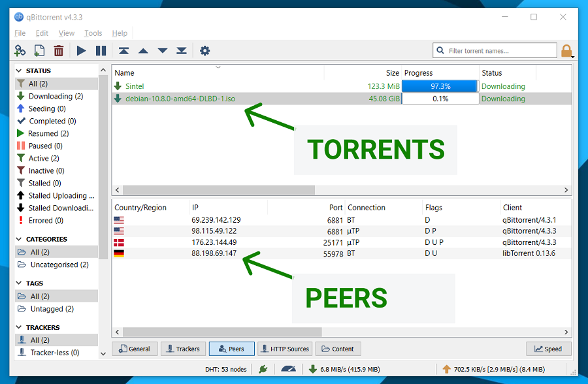Open the File menu

point(20,33)
